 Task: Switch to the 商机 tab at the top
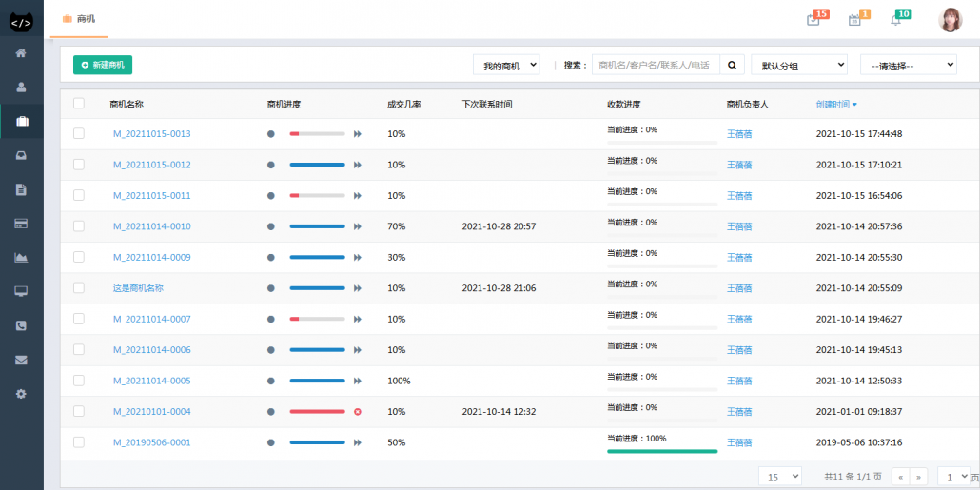coord(79,19)
